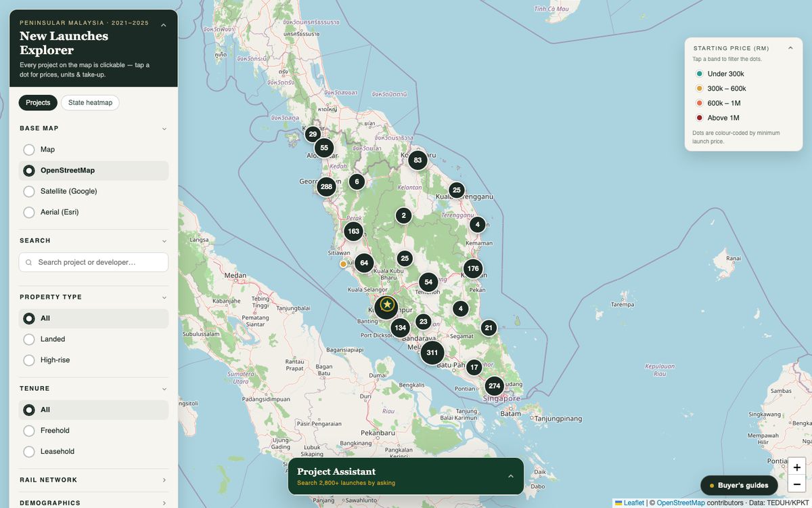
Task: Open the cluster marker labeled 23
Action: tap(424, 322)
